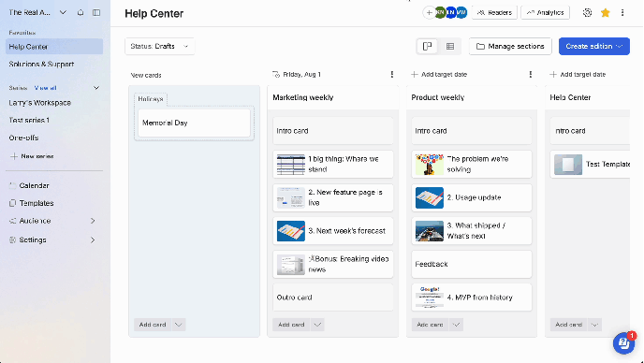Expand Audience submenu in sidebar

pos(93,221)
